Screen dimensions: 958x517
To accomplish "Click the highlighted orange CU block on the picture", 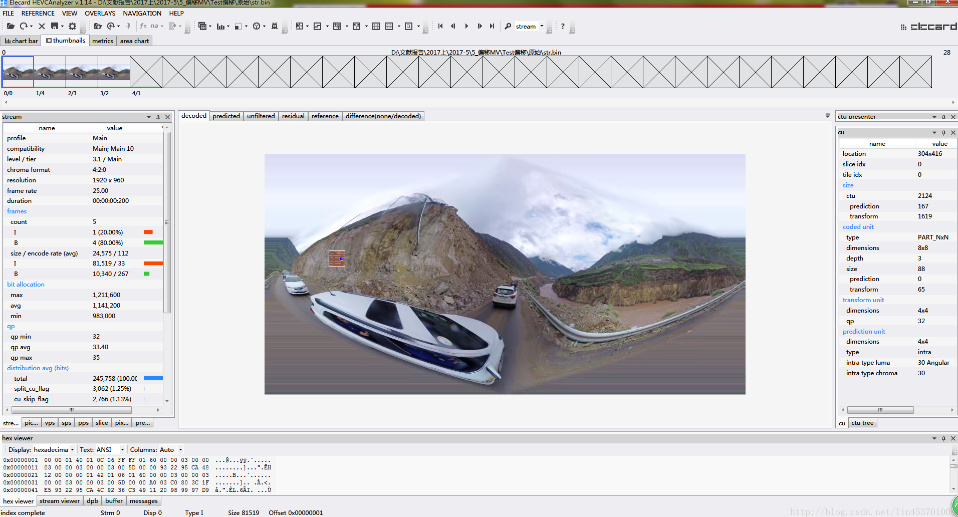I will [x=337, y=258].
